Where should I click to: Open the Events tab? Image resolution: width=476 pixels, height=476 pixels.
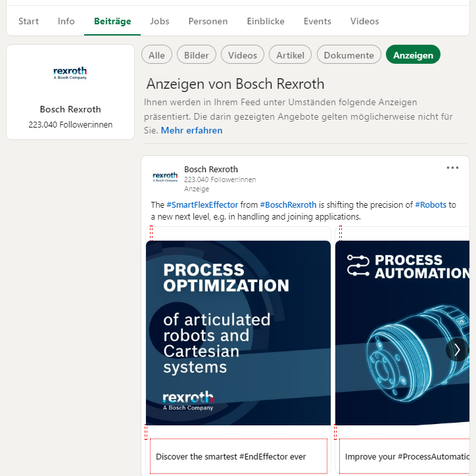tap(318, 21)
